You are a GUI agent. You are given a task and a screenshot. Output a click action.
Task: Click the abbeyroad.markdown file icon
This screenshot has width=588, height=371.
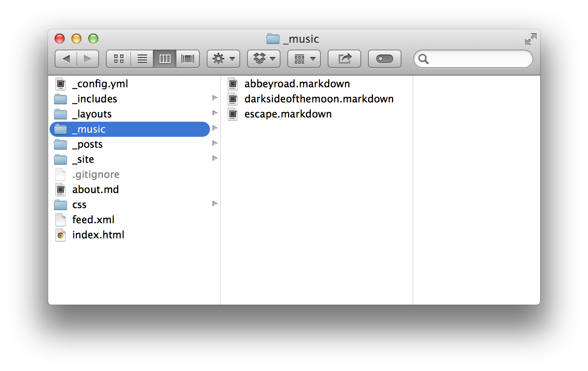(233, 84)
